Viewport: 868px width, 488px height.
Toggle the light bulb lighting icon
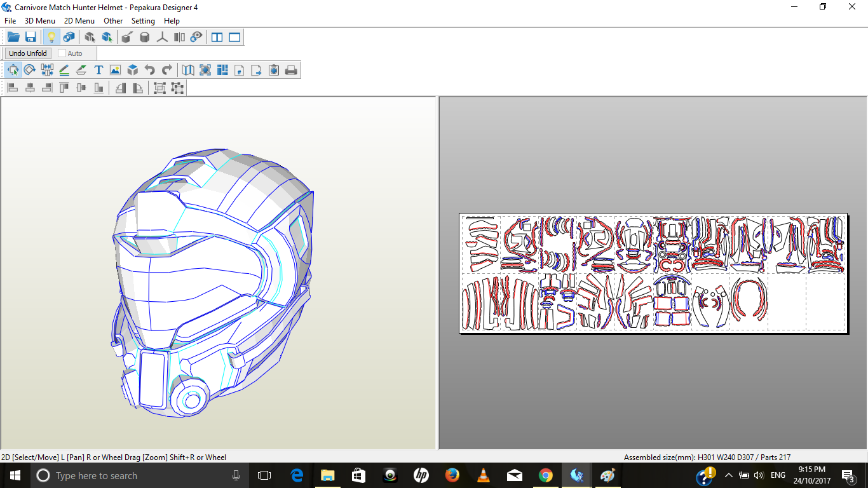(x=51, y=37)
